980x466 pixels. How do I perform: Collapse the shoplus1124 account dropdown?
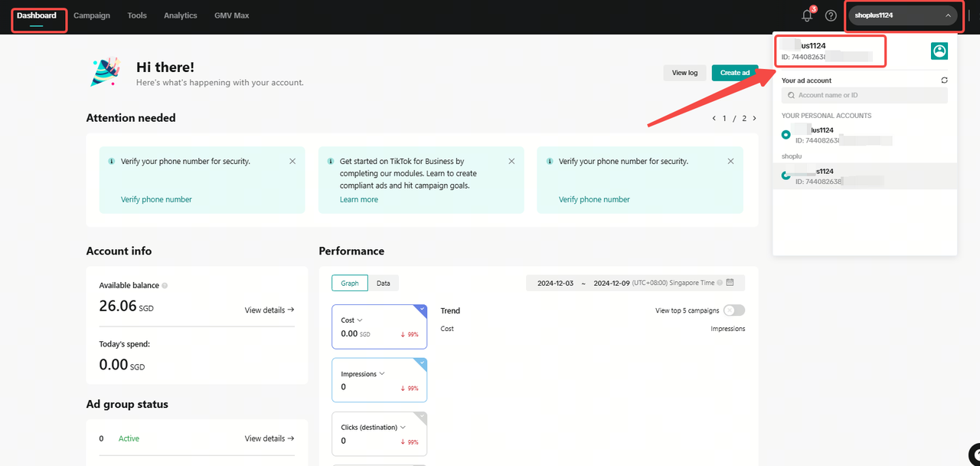pyautogui.click(x=948, y=15)
